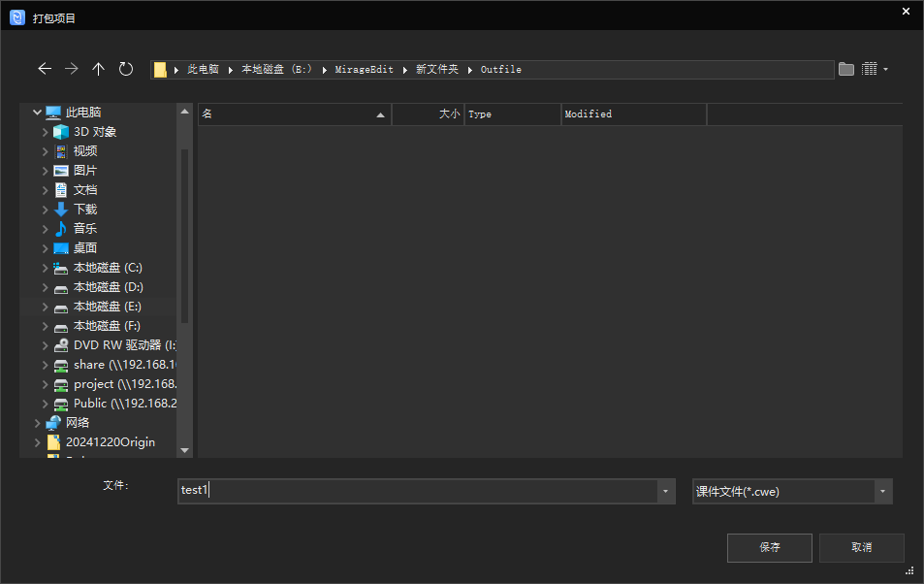Image resolution: width=924 pixels, height=584 pixels.
Task: Select the 下载 folder in tree
Action: click(x=85, y=210)
